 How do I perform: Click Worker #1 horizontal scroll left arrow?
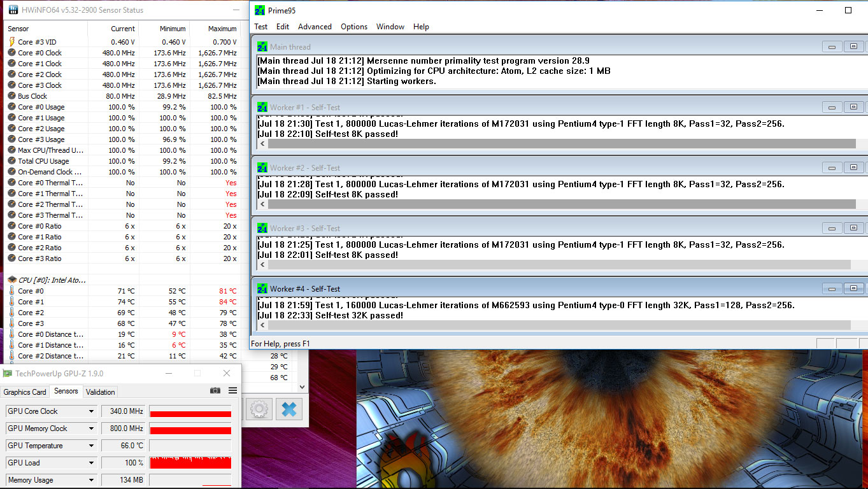coord(263,144)
